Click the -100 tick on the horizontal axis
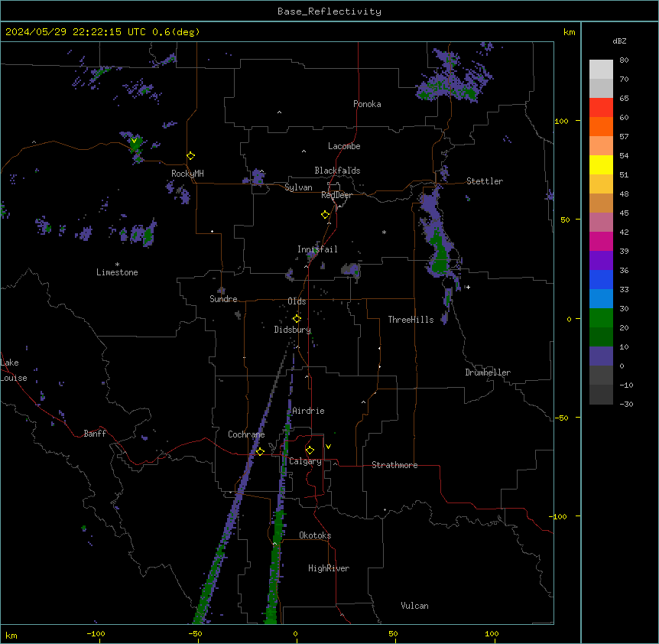659x644 pixels. [x=96, y=633]
